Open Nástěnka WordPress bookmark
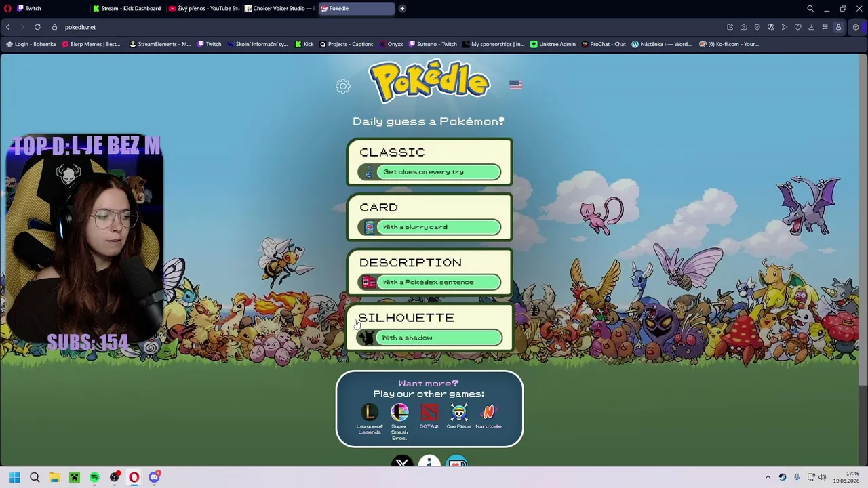868x488 pixels. coord(661,44)
